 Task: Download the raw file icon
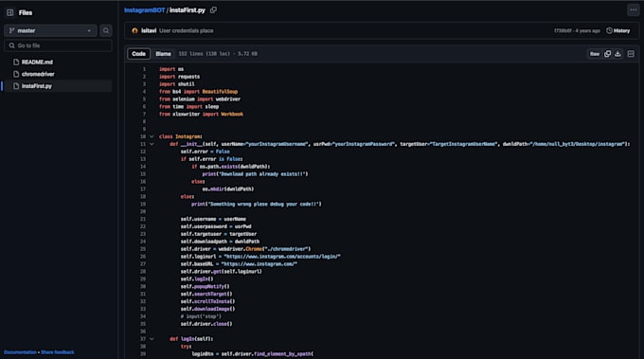617,54
